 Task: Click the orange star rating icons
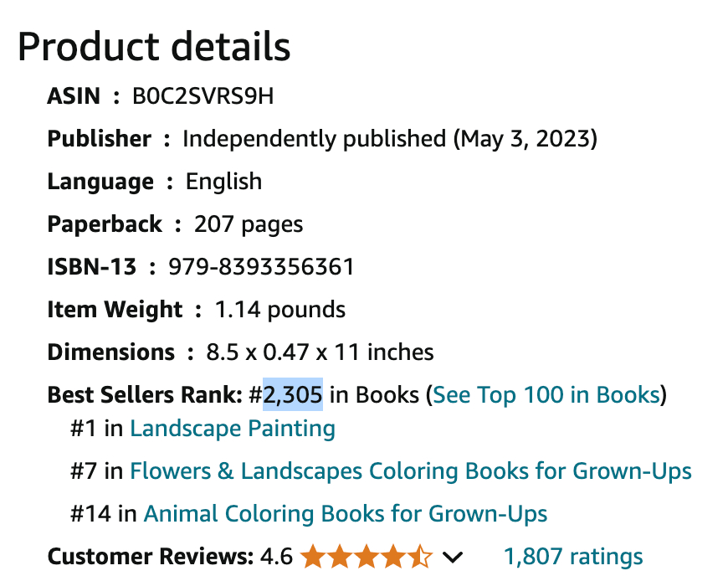[367, 557]
